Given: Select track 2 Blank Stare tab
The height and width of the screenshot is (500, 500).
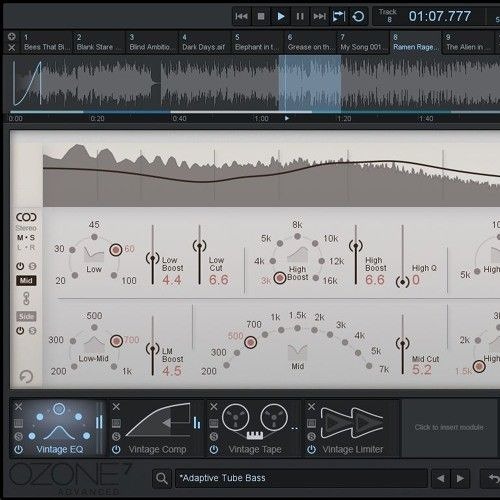Looking at the screenshot, I should point(99,42).
